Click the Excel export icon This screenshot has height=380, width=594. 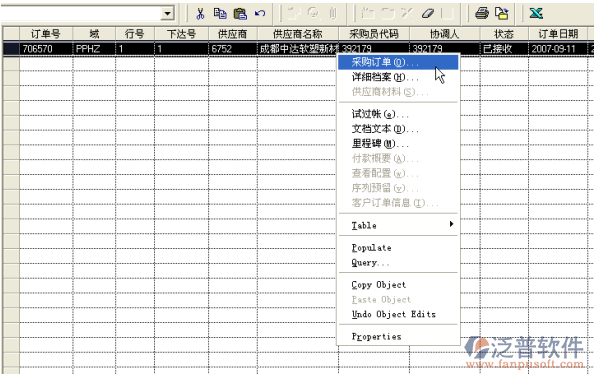[x=536, y=14]
